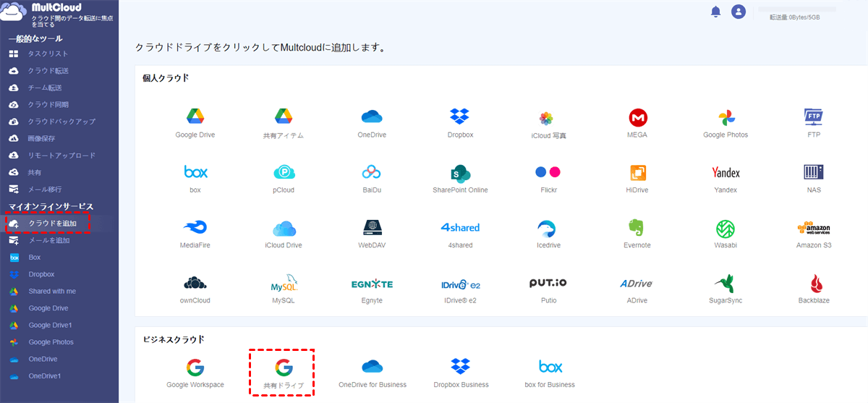Click the notification bell icon
The image size is (868, 403).
pos(715,12)
